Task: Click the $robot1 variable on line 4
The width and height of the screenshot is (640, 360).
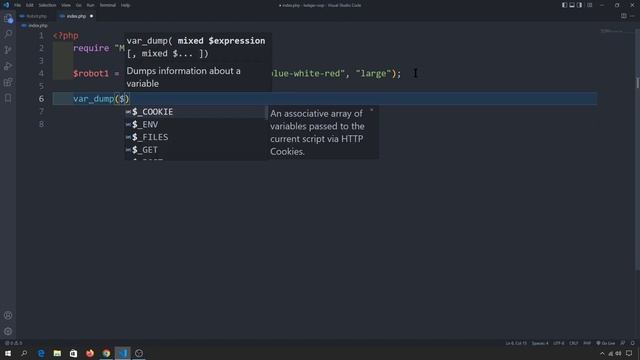Action: tap(91, 74)
